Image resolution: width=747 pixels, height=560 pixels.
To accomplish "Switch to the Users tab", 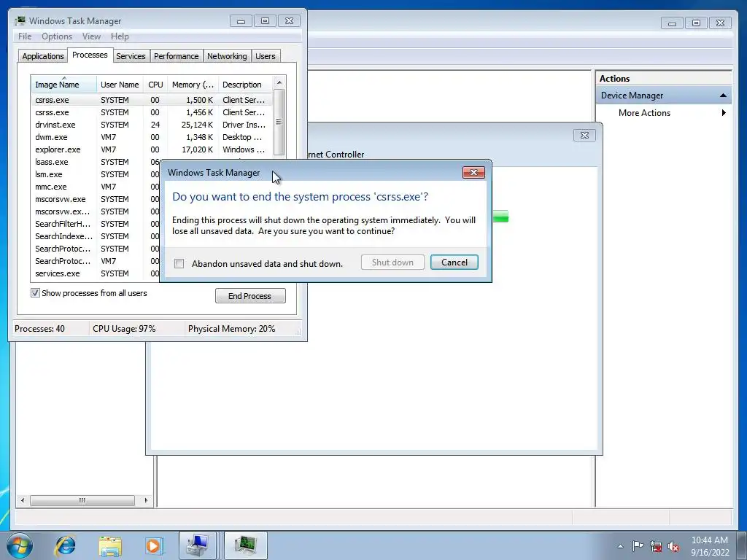I will point(266,56).
